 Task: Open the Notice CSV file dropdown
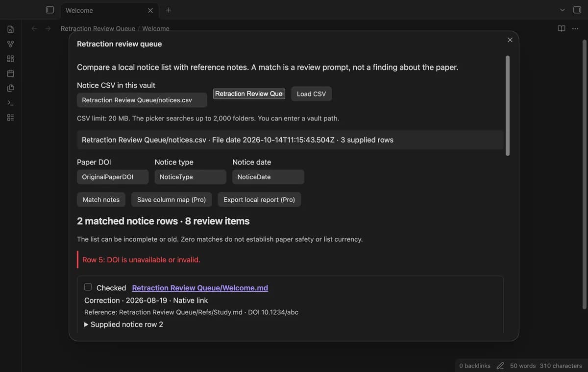click(142, 100)
